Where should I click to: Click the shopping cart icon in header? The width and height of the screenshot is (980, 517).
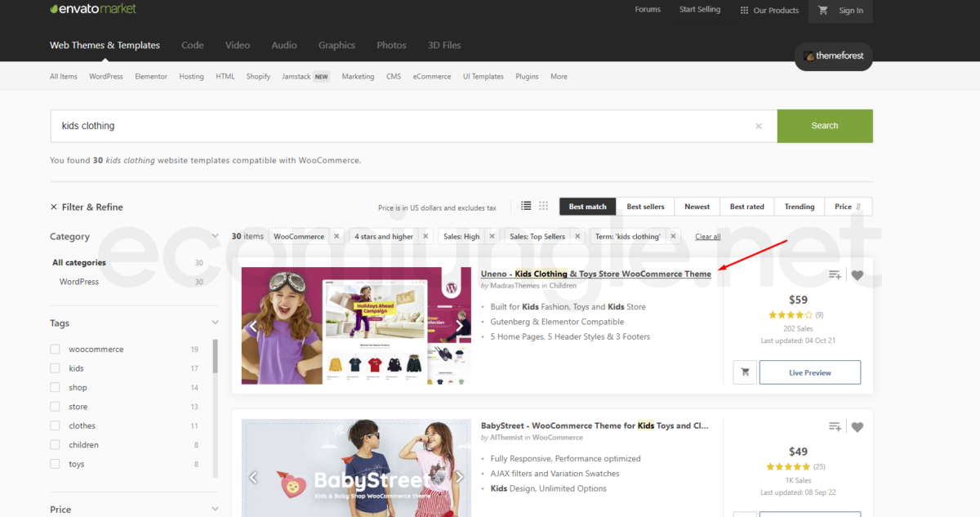click(x=823, y=11)
